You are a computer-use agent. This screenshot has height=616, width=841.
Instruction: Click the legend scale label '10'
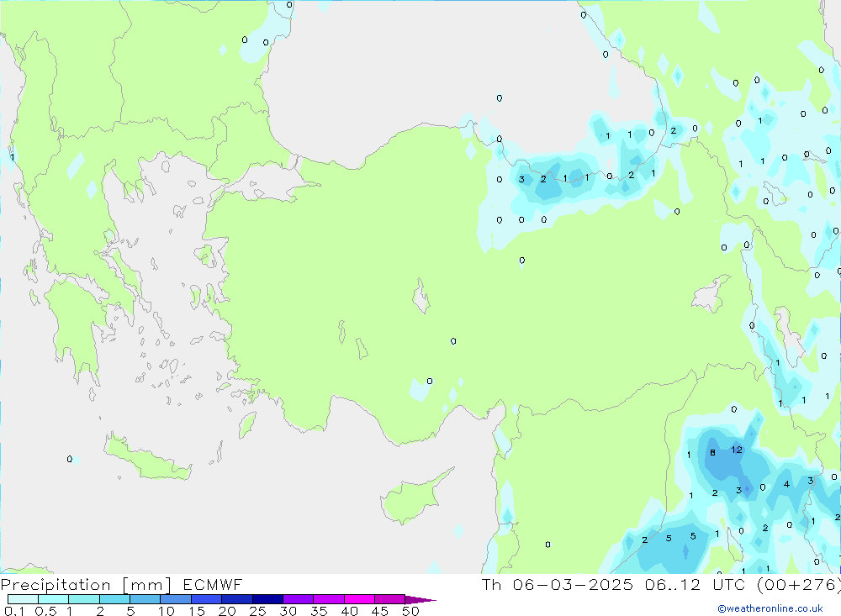point(167,611)
